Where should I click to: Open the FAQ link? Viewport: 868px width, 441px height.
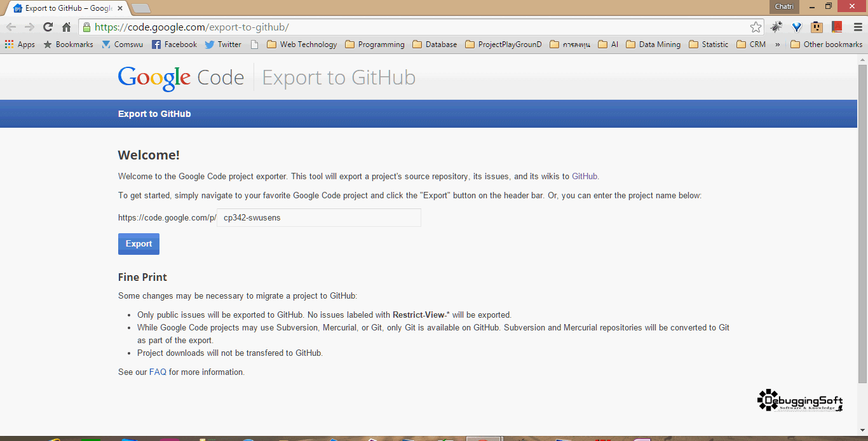click(158, 372)
